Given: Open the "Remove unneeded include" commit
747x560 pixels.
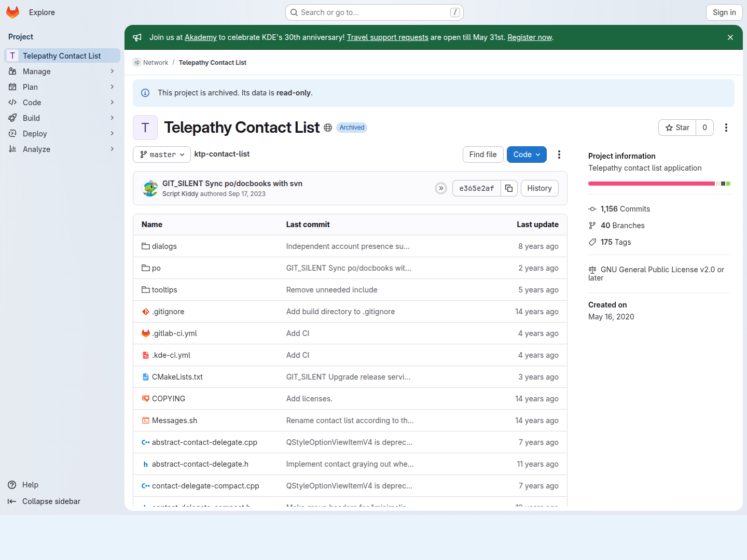Looking at the screenshot, I should click(332, 290).
